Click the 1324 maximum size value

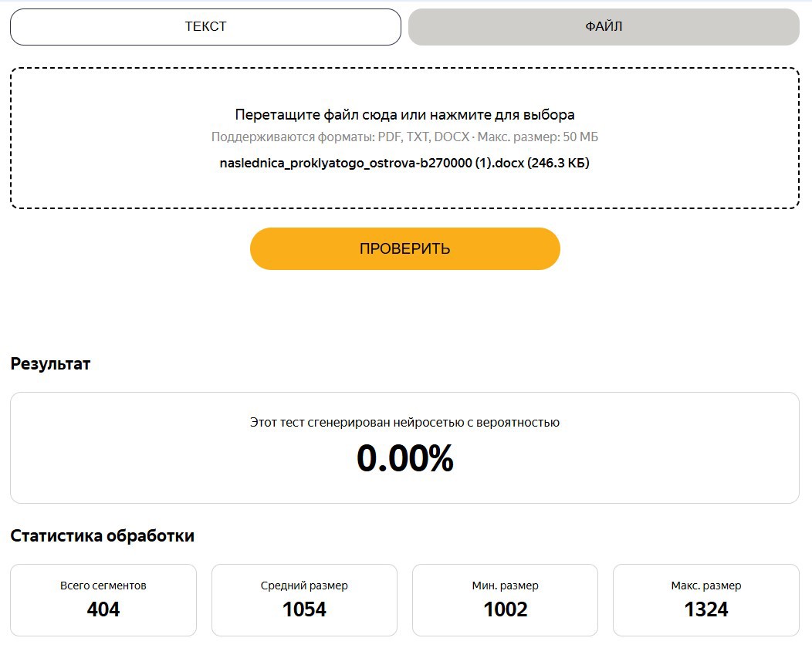pos(706,609)
